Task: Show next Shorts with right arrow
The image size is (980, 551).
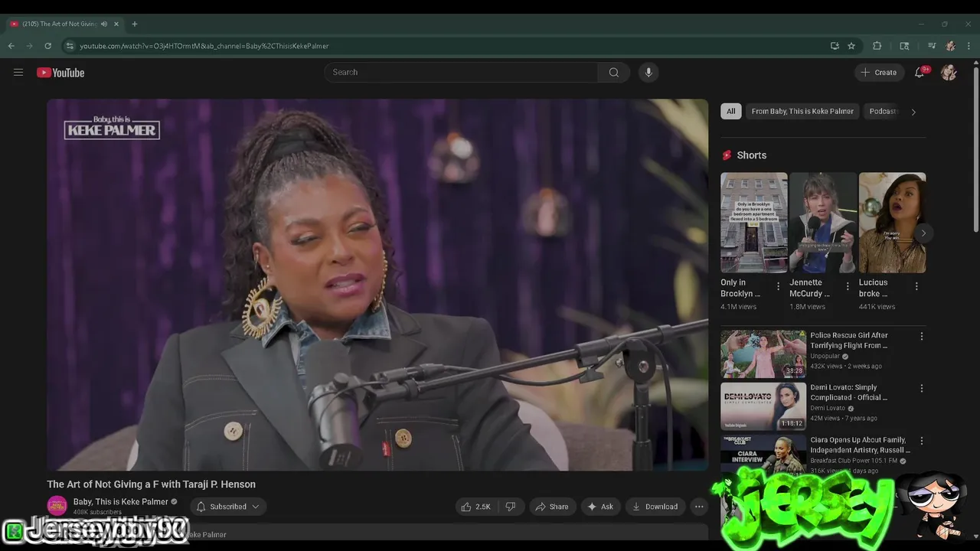Action: coord(923,233)
